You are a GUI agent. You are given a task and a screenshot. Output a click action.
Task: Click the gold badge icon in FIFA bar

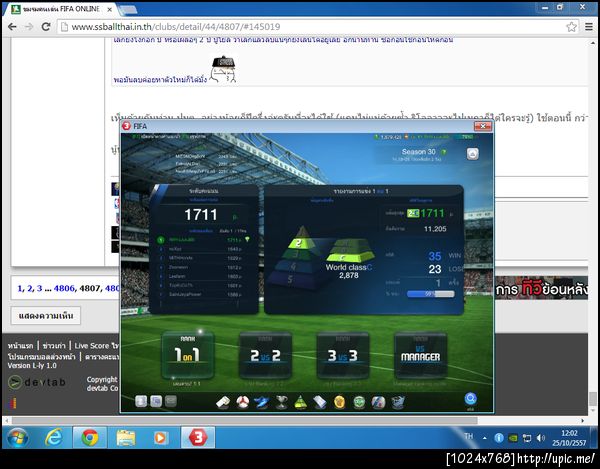(x=339, y=402)
